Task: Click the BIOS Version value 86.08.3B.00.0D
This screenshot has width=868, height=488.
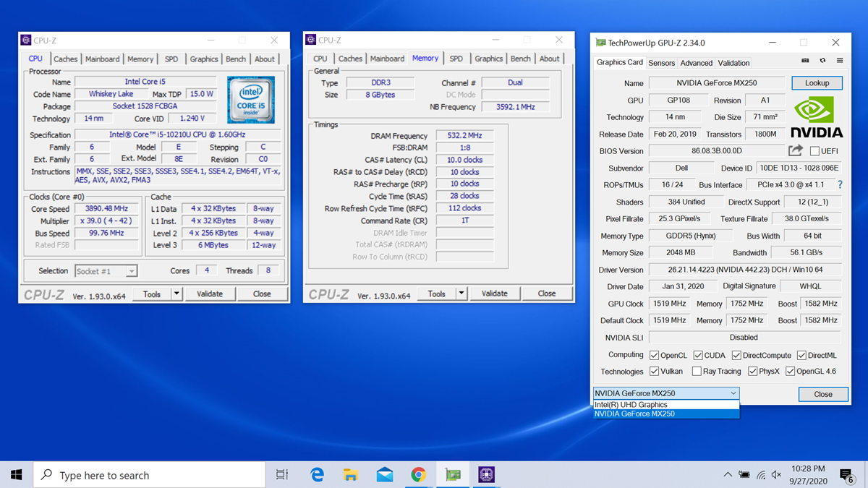Action: 717,151
